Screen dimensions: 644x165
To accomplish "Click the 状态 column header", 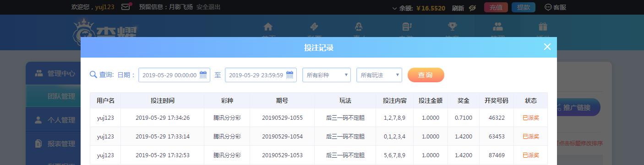I will click(531, 101).
